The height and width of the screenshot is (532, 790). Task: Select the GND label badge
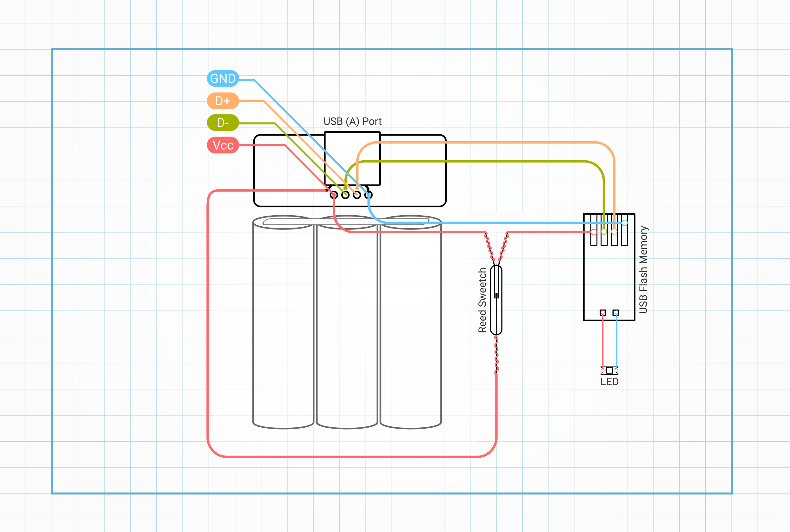(223, 79)
